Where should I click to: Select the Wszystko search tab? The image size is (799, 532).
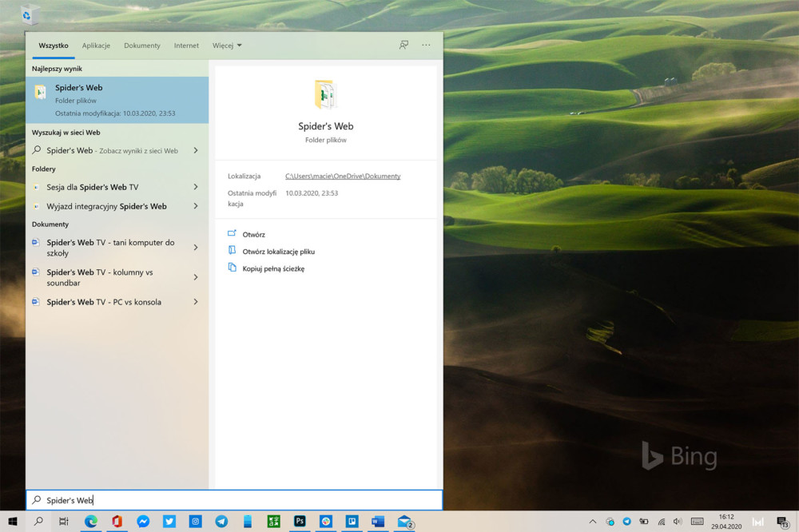[x=53, y=46]
